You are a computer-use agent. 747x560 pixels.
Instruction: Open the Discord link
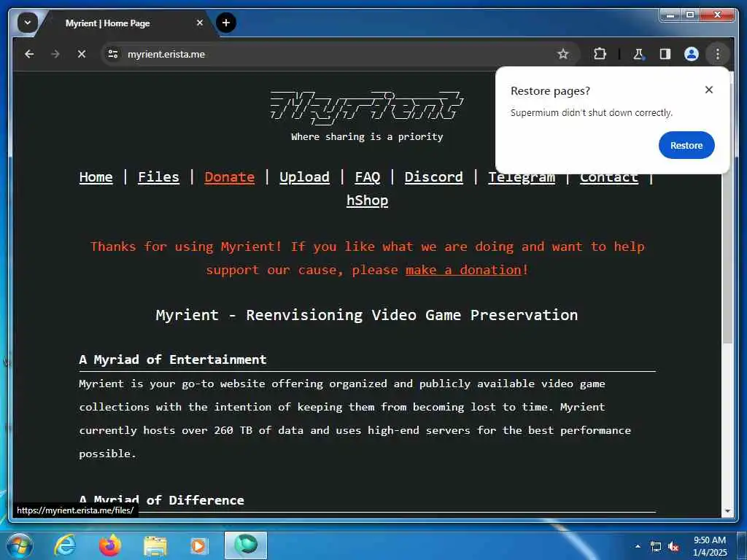click(433, 177)
